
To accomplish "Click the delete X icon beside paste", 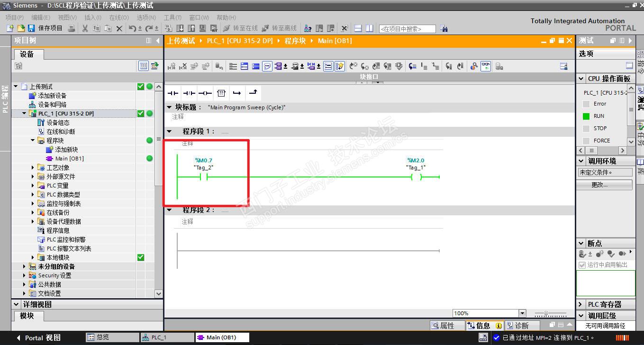I will point(119,28).
